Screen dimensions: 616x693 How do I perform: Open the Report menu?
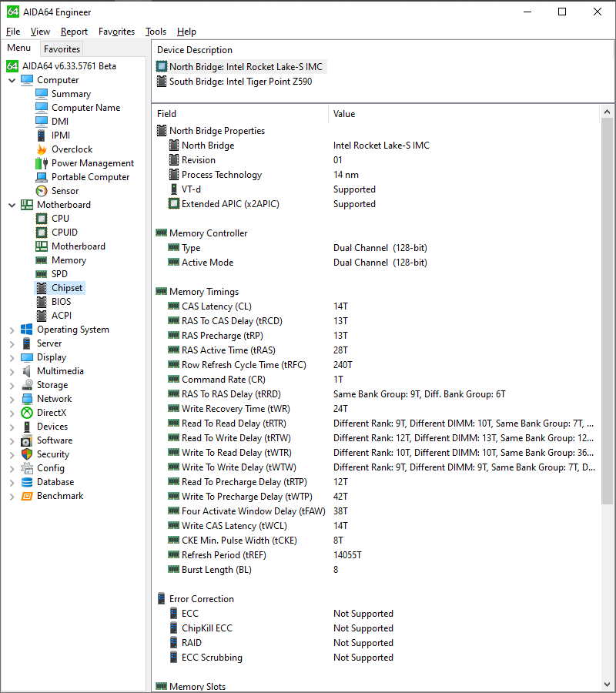tap(74, 32)
